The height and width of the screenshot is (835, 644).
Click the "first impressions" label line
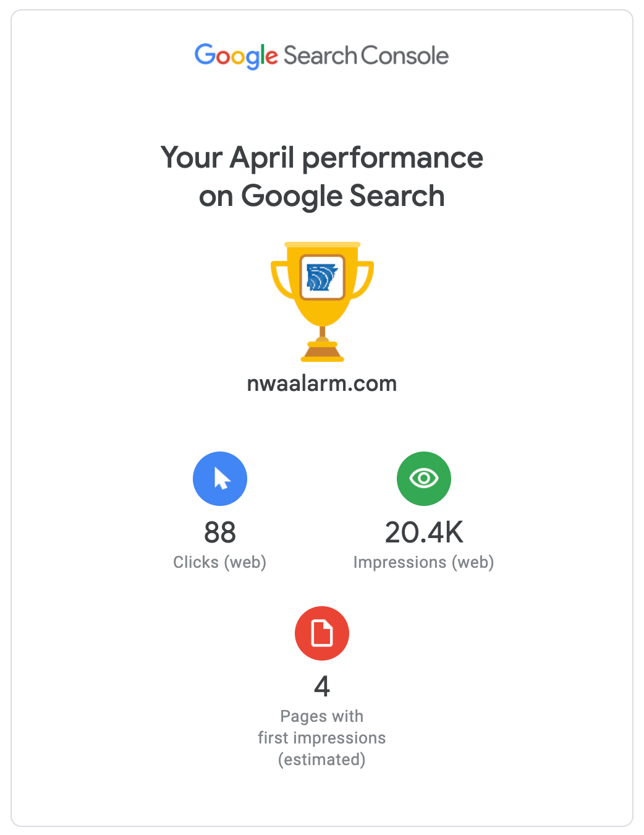pyautogui.click(x=322, y=738)
